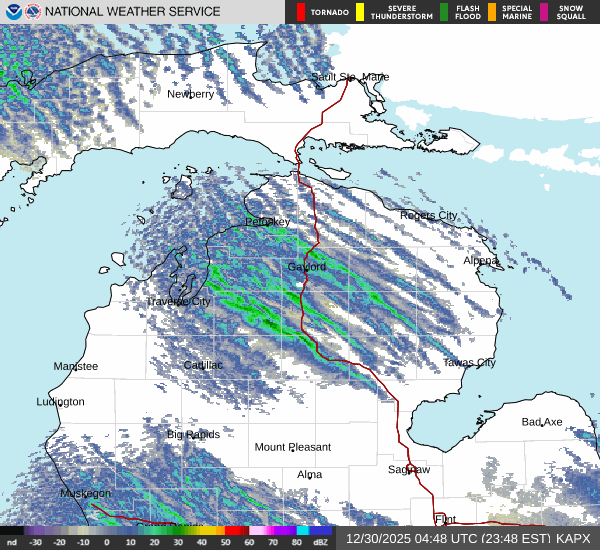Screen dimensions: 600x550
Task: Click the red Tornado warning swatch
Action: (300, 12)
